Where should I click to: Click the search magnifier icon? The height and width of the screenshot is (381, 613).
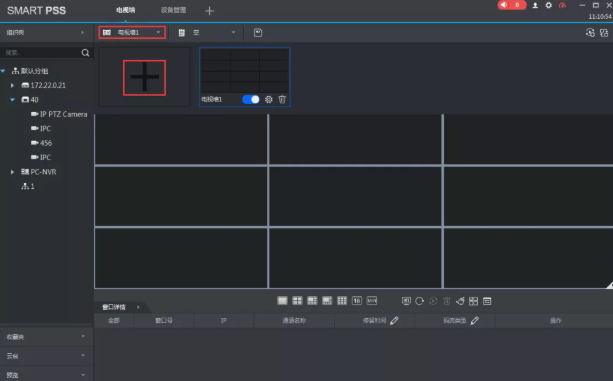tap(85, 53)
